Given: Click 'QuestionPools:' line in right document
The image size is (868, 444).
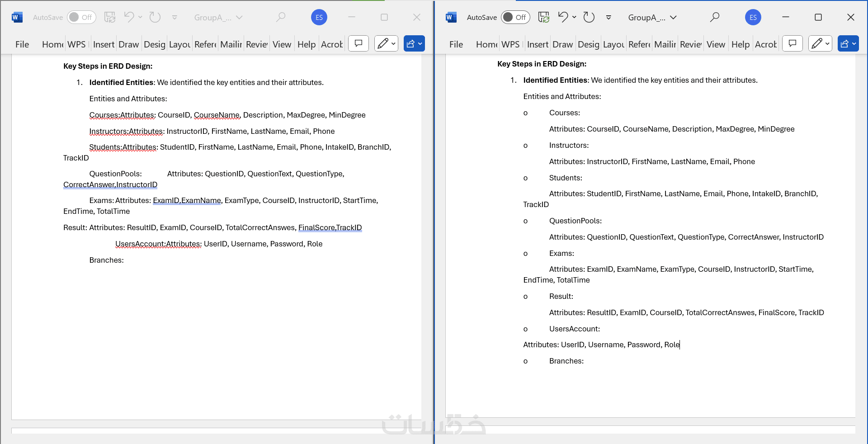Looking at the screenshot, I should tap(575, 221).
